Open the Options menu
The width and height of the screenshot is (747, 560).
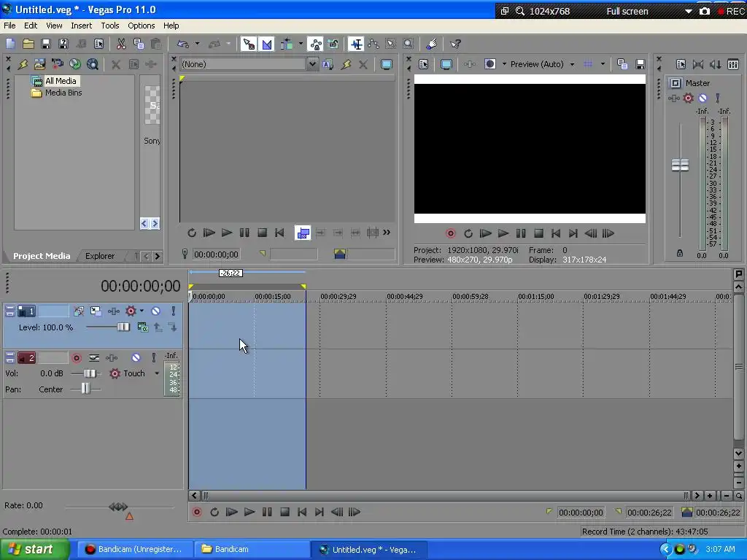141,26
